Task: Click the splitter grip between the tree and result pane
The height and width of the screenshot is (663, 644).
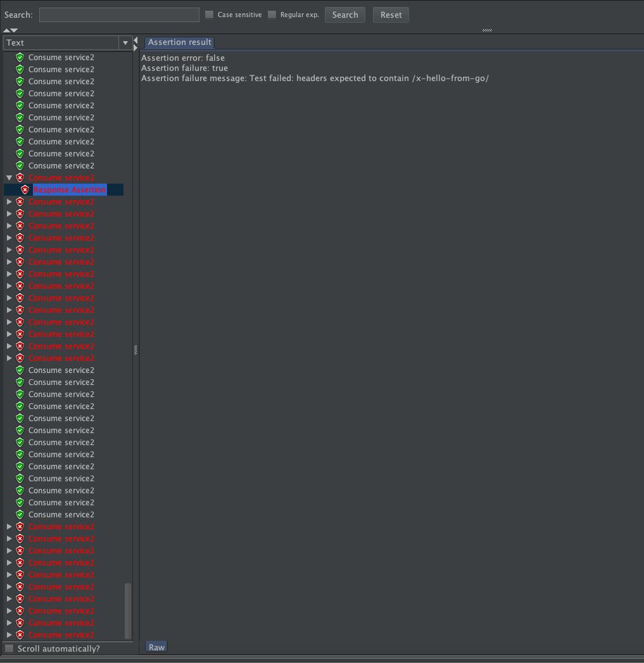Action: coord(136,350)
